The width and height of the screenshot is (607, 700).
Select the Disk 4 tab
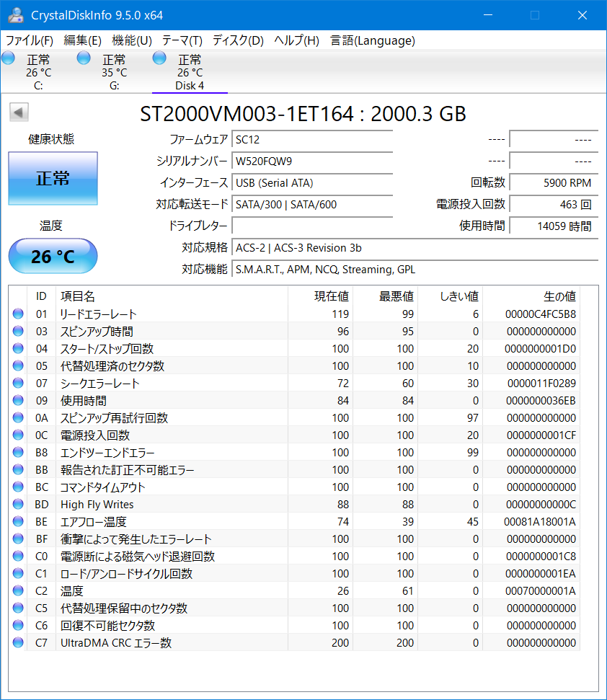click(190, 72)
